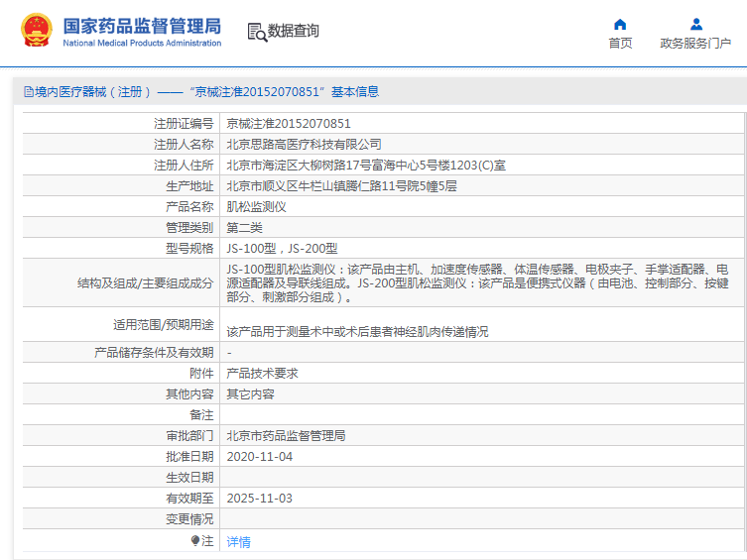Click the 产品名称 row label
The image size is (747, 560).
point(189,207)
